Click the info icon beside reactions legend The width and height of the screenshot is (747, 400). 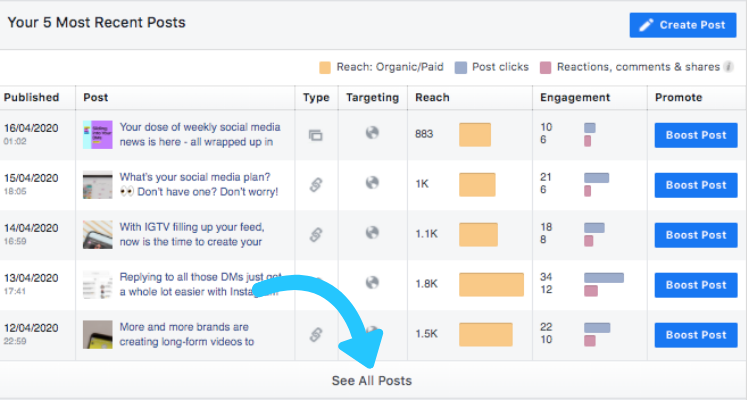728,67
